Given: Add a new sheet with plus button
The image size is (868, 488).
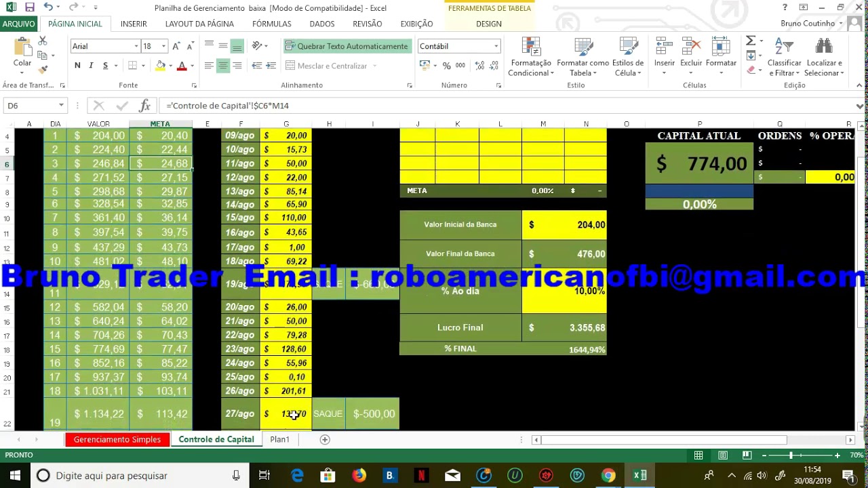Looking at the screenshot, I should (x=325, y=439).
